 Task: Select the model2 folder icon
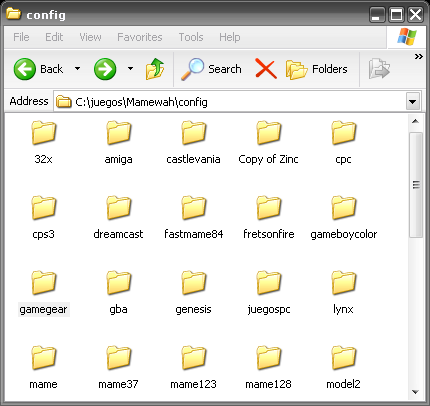[344, 358]
